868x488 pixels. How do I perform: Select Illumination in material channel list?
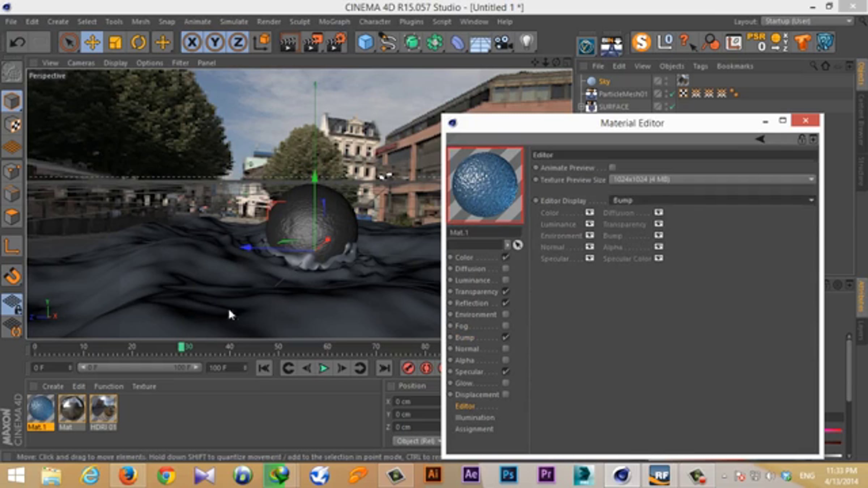pyautogui.click(x=475, y=418)
